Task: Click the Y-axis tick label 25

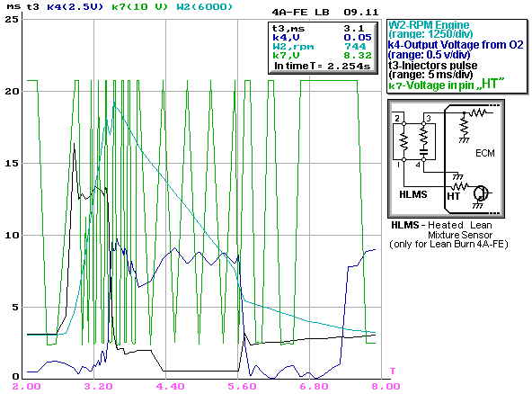Action: [x=11, y=20]
